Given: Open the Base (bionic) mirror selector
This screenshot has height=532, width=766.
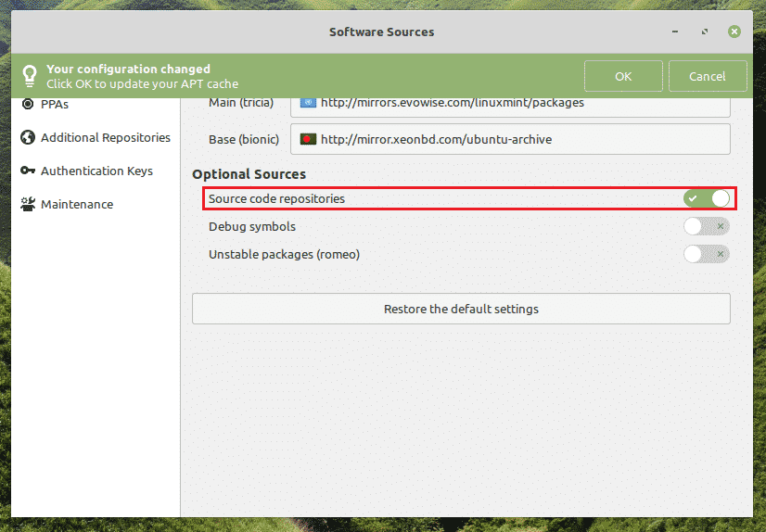Looking at the screenshot, I should 510,139.
